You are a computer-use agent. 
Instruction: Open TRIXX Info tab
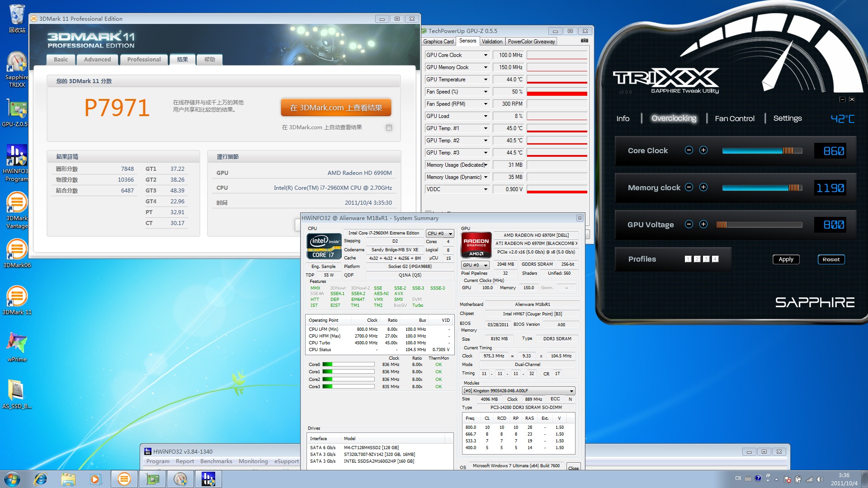(x=623, y=118)
